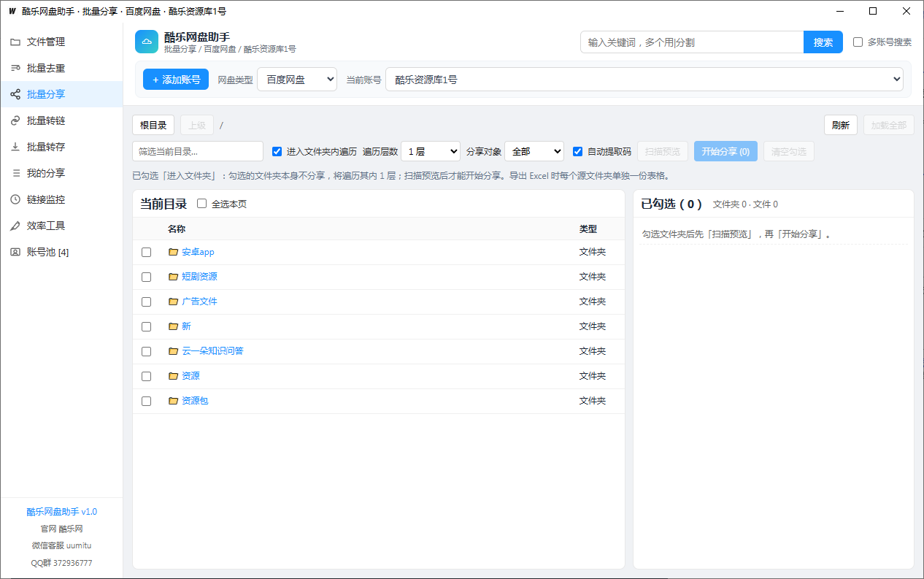Click the 开始分享 (0) button

725,152
